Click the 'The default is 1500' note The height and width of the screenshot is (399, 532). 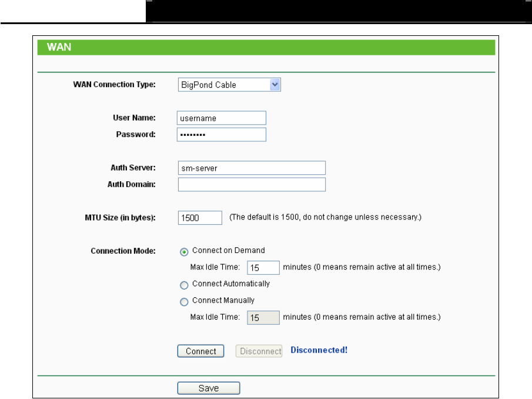326,217
